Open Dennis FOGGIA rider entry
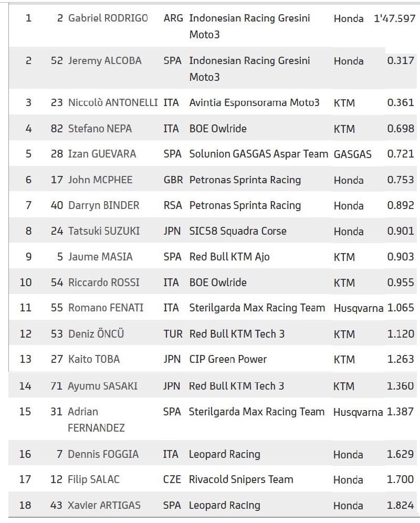 coord(103,454)
